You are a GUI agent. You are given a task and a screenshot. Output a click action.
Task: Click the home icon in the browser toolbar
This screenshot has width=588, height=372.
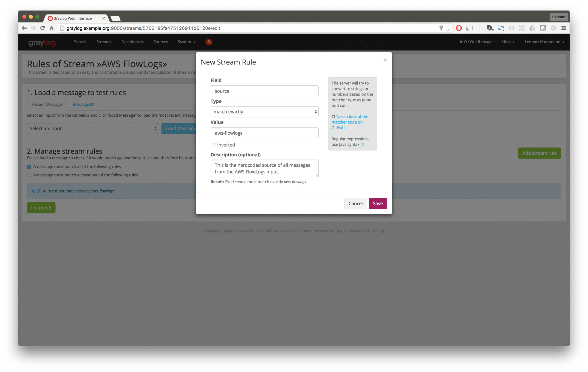pyautogui.click(x=52, y=28)
